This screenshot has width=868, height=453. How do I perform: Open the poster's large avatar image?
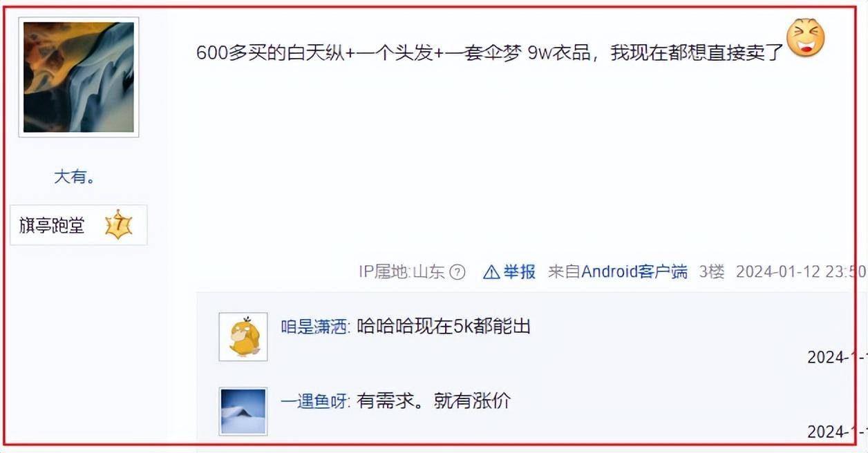click(x=79, y=77)
